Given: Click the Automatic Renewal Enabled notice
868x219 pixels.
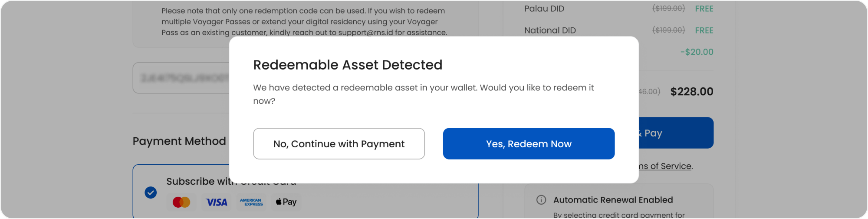Looking at the screenshot, I should click(613, 200).
